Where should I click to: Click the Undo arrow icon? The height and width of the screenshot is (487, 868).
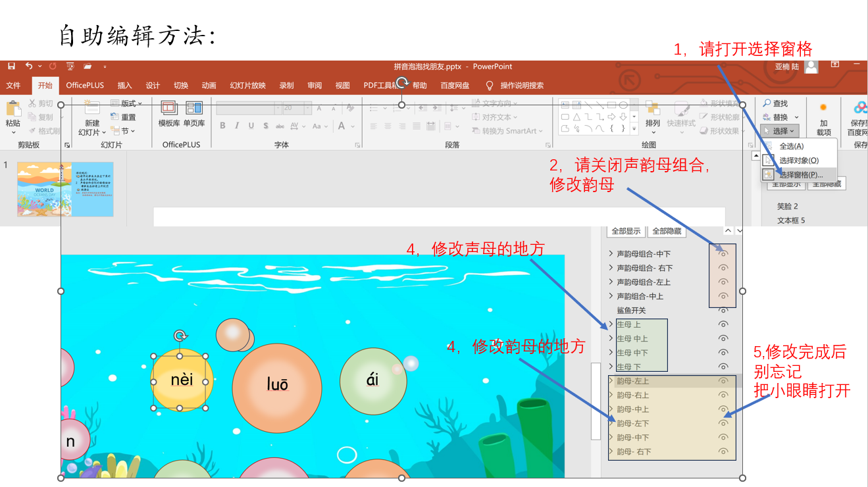29,66
